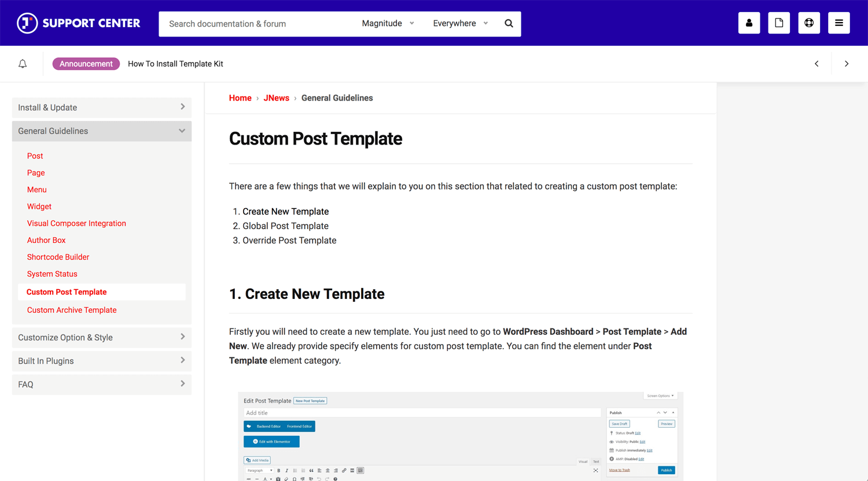Open the documentation page icon button
The image size is (868, 481).
coord(779,23)
